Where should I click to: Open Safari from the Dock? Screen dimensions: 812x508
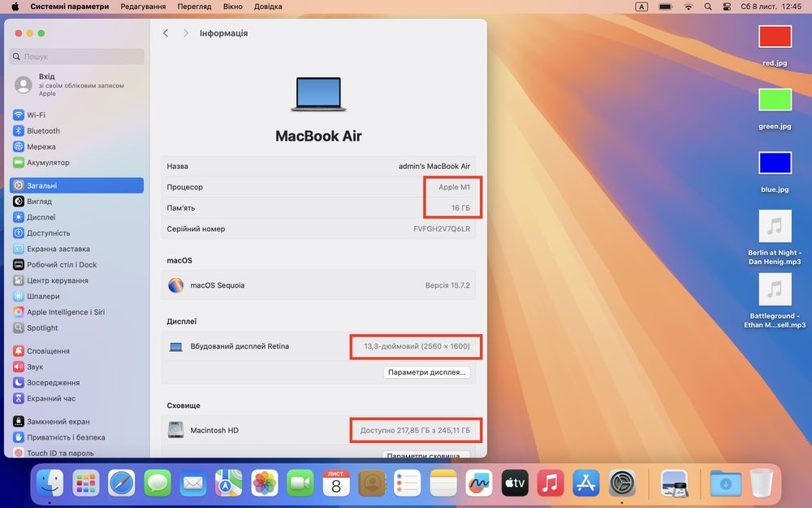(122, 483)
